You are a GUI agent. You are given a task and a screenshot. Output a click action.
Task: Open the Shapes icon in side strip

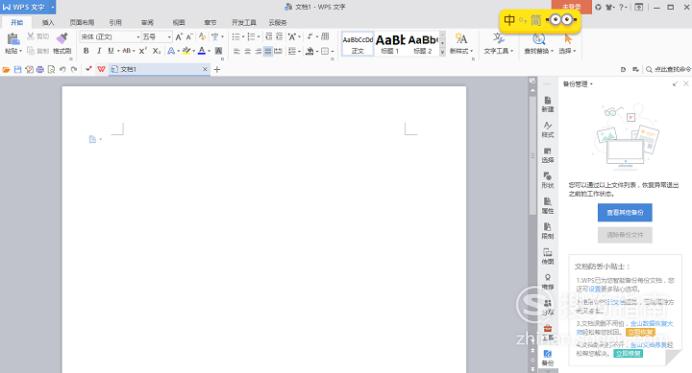548,180
